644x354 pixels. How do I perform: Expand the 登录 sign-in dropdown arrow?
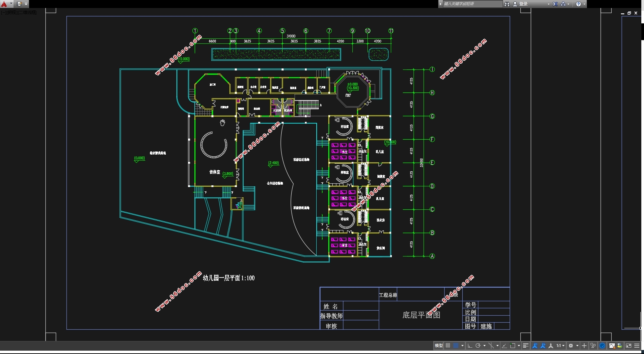548,4
